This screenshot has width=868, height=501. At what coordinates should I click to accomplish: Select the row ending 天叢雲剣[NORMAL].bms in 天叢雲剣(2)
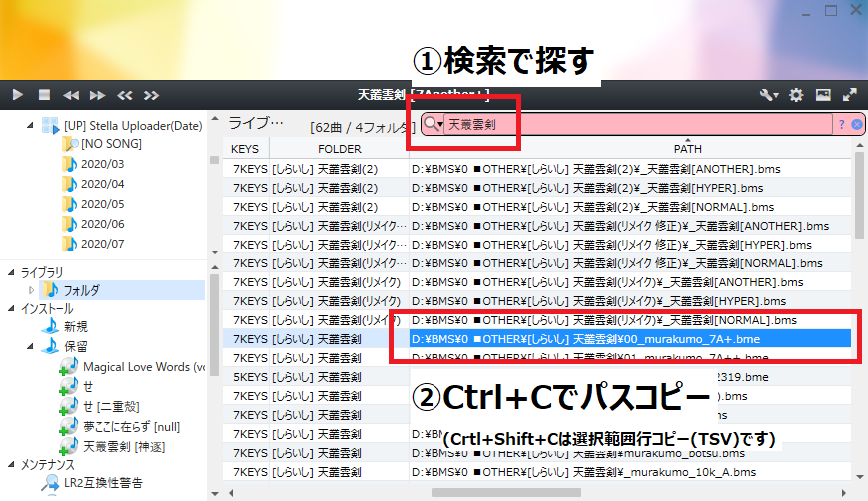537,207
